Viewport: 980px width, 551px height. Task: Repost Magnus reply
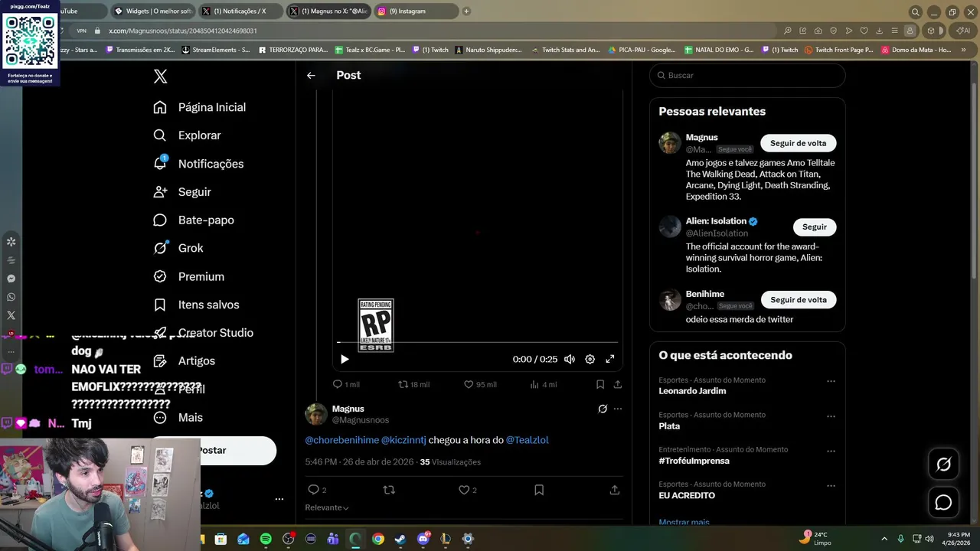coord(389,490)
